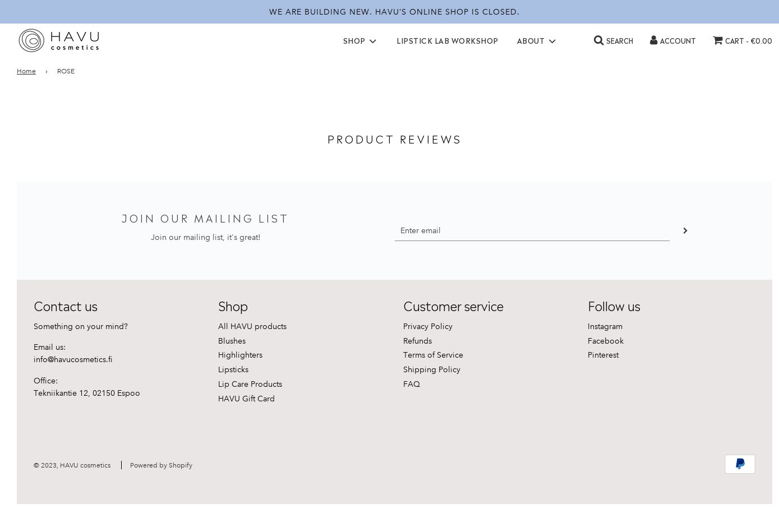Go to Home breadcrumb
779x532 pixels.
(26, 71)
